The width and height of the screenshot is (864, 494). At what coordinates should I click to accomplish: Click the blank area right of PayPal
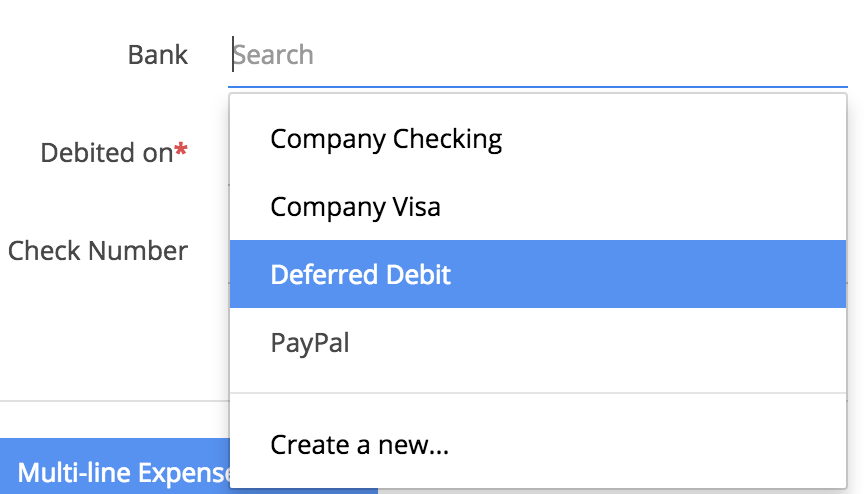click(598, 342)
